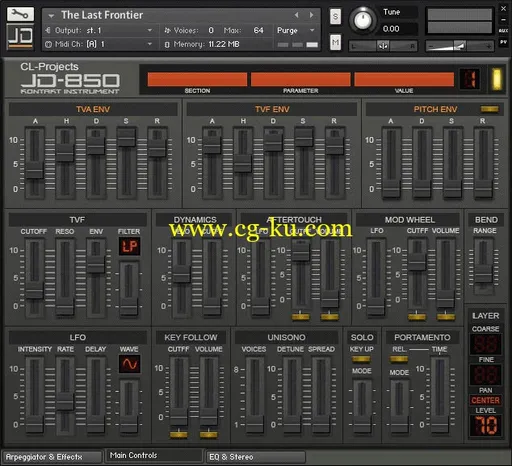This screenshot has width=512, height=466.
Task: Toggle the AUX sends icon
Action: pyautogui.click(x=503, y=31)
